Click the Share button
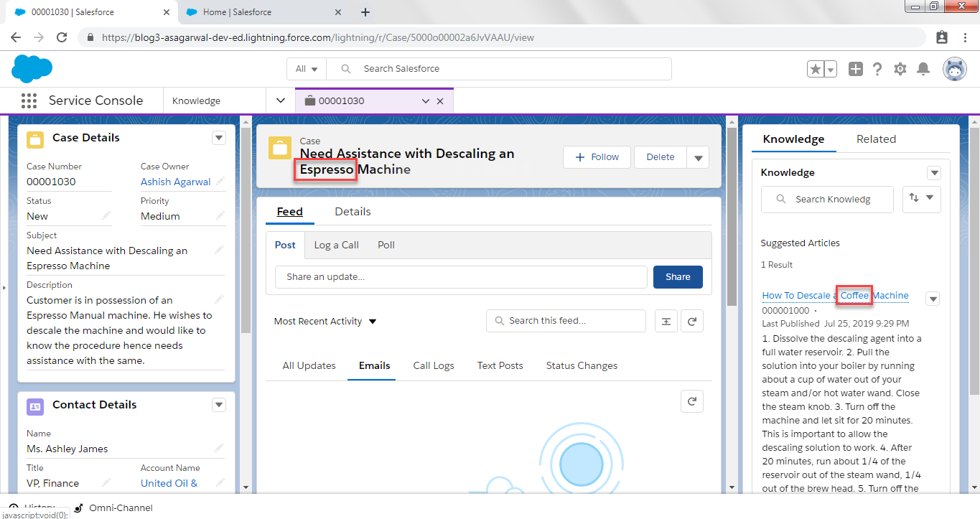Image resolution: width=980 pixels, height=519 pixels. pos(678,277)
